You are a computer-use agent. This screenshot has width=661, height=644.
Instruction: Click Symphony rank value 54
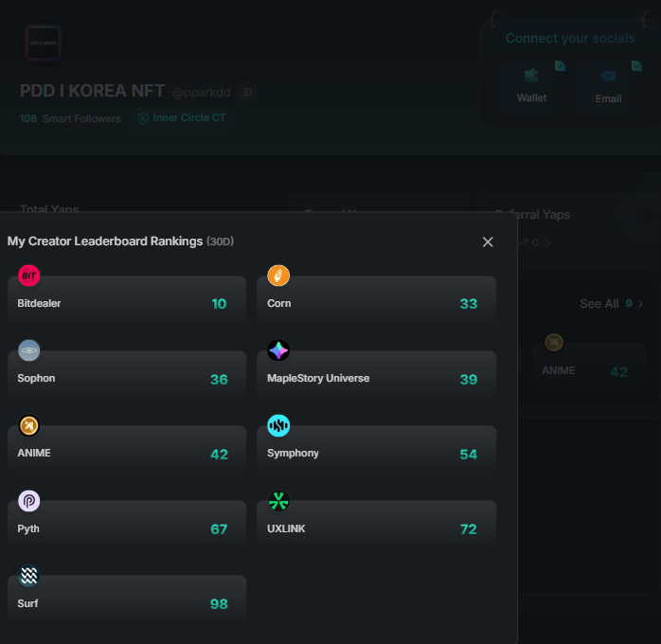pos(469,455)
